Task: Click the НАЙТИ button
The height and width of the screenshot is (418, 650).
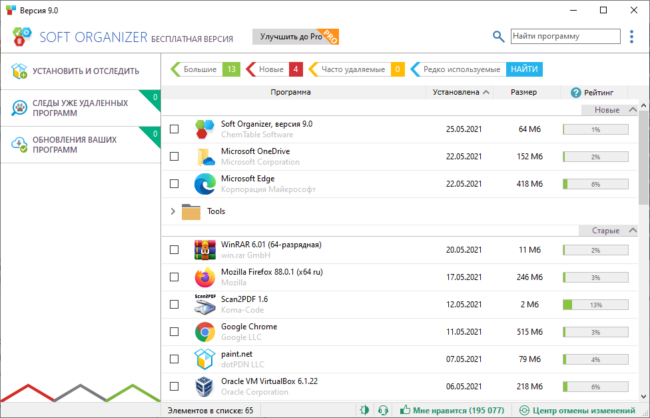Action: (524, 69)
